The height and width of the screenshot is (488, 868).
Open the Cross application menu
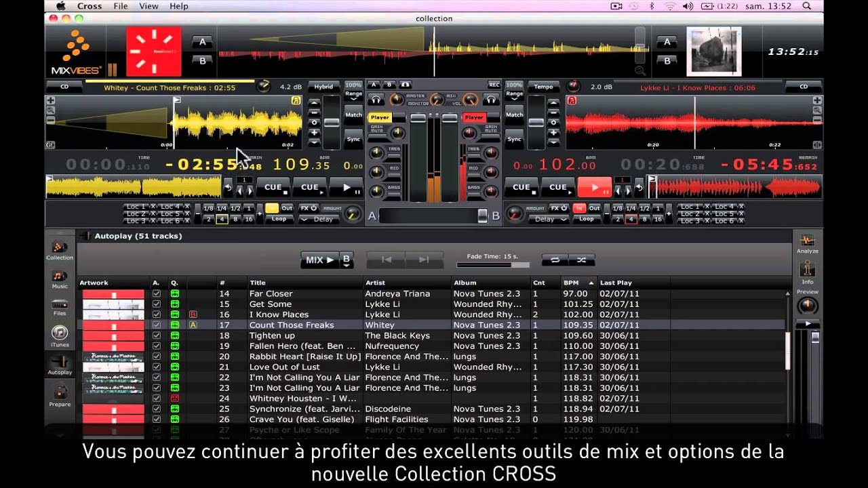[89, 6]
